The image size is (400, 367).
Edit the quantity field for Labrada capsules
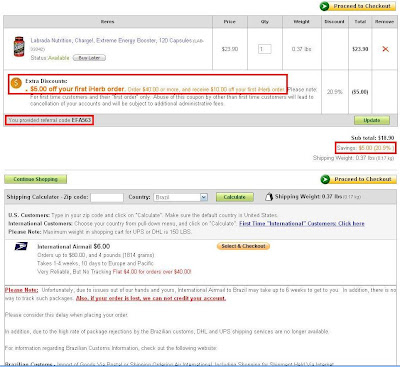pos(265,49)
